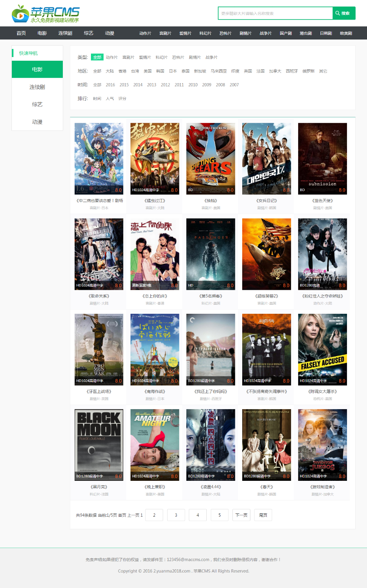Open 欧美剧 in the top navigation
367x588 pixels.
point(346,33)
